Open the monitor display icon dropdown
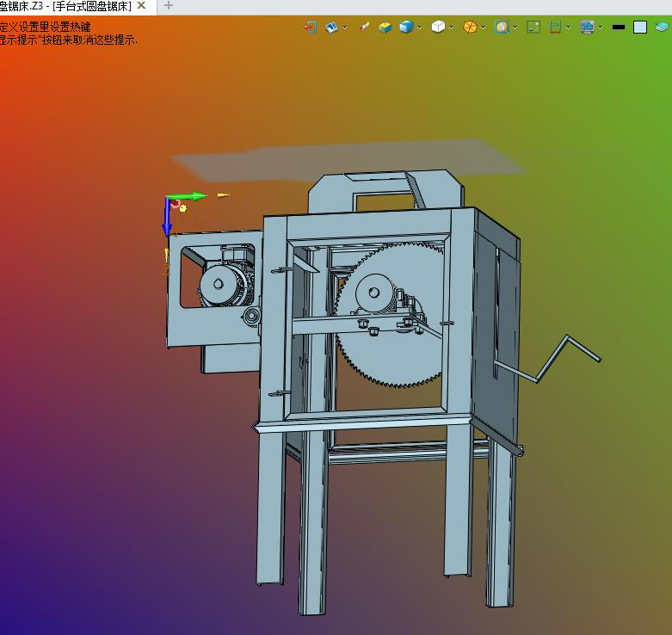Viewport: 672px width, 635px height. [x=601, y=28]
